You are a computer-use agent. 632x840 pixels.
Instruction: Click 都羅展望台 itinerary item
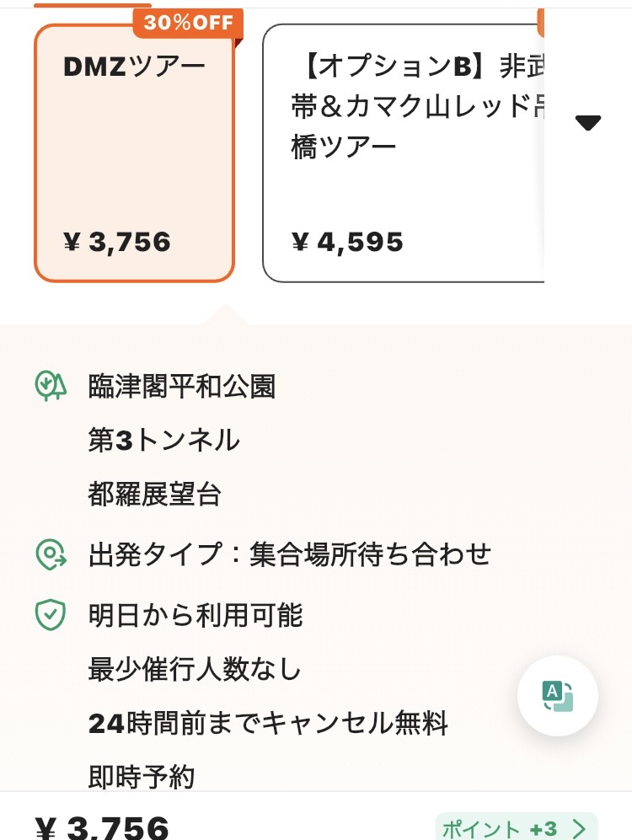point(154,495)
